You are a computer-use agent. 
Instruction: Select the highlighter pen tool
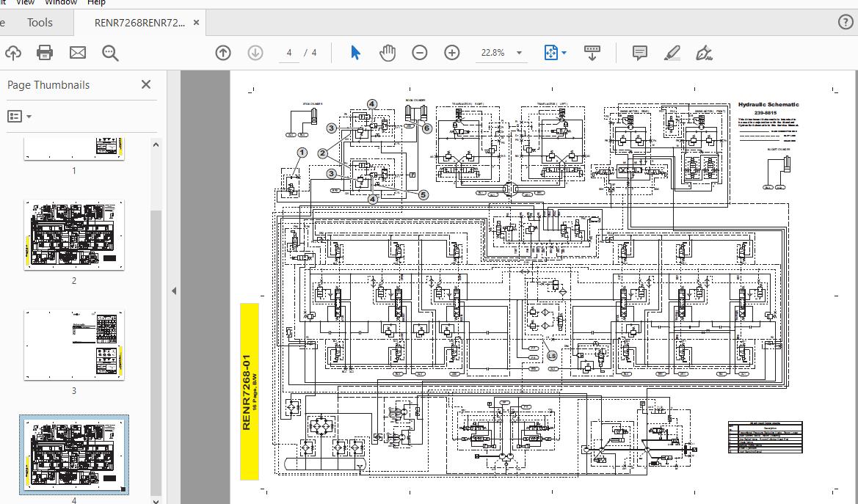672,53
